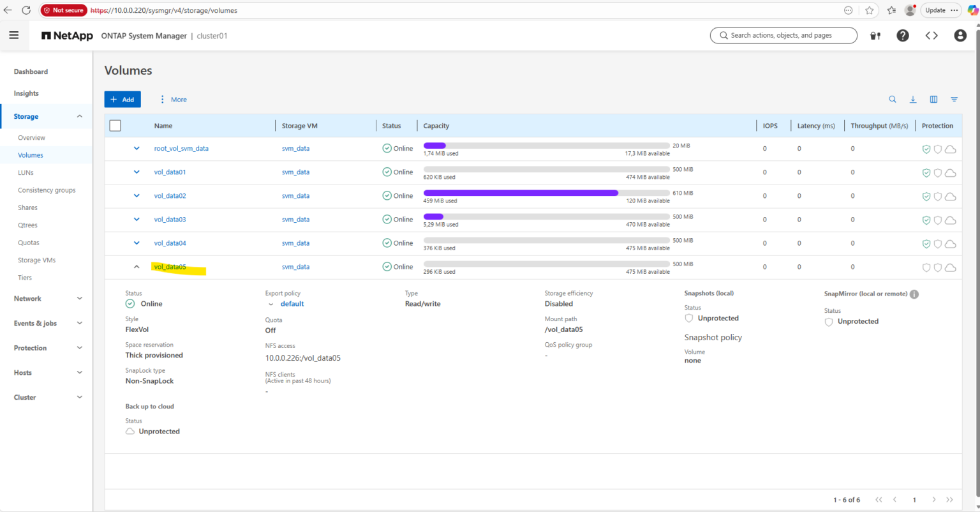Open the REST API code icon in the header

tap(931, 35)
